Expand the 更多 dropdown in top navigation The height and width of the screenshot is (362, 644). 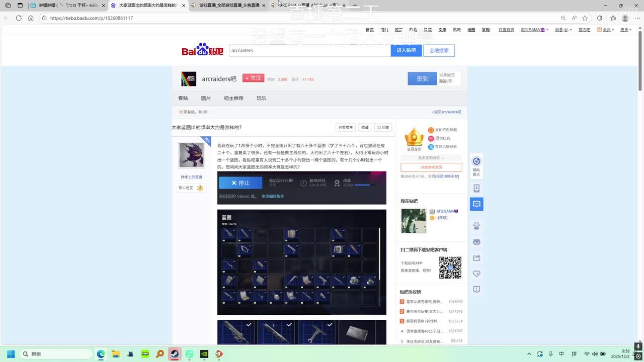coord(625,30)
